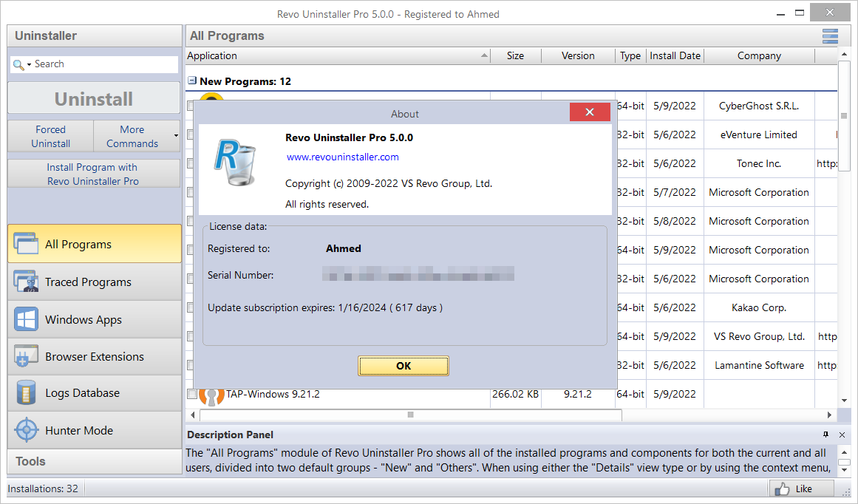This screenshot has height=504, width=858.
Task: Click the Logs Database cylinder icon
Action: point(26,393)
